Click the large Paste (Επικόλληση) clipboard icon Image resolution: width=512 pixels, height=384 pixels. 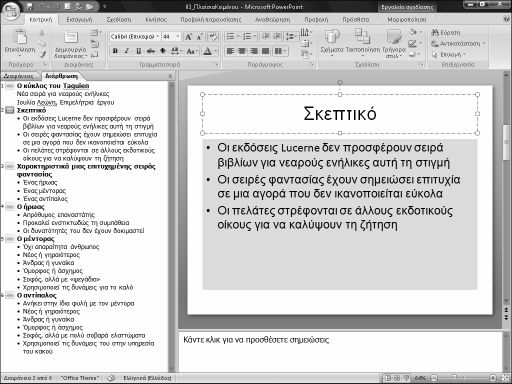tap(20, 36)
